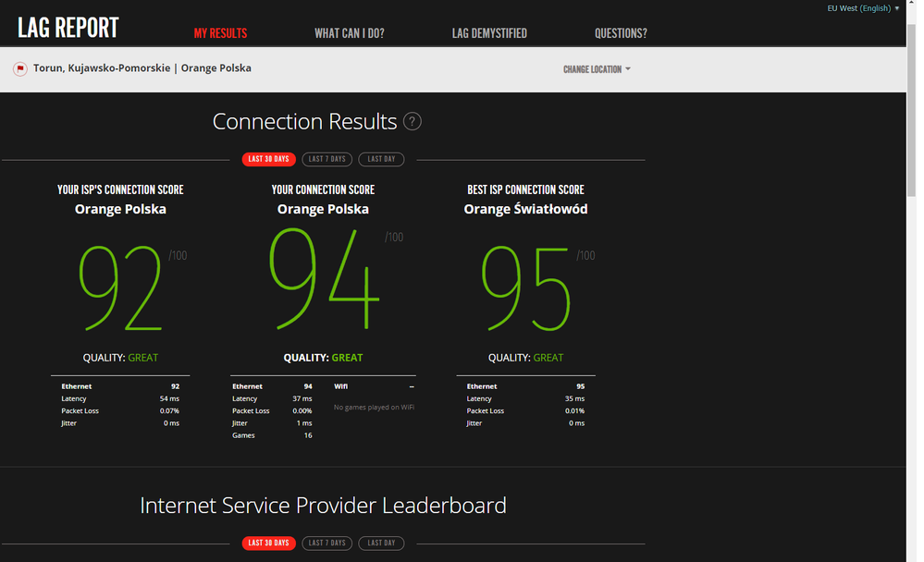Screen dimensions: 924x562
Task: Select Last 30 Days in Leaderboard section
Action: 268,543
